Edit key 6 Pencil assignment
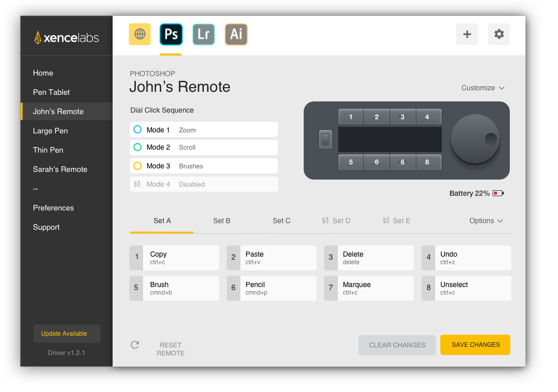This screenshot has width=558, height=392. (271, 288)
